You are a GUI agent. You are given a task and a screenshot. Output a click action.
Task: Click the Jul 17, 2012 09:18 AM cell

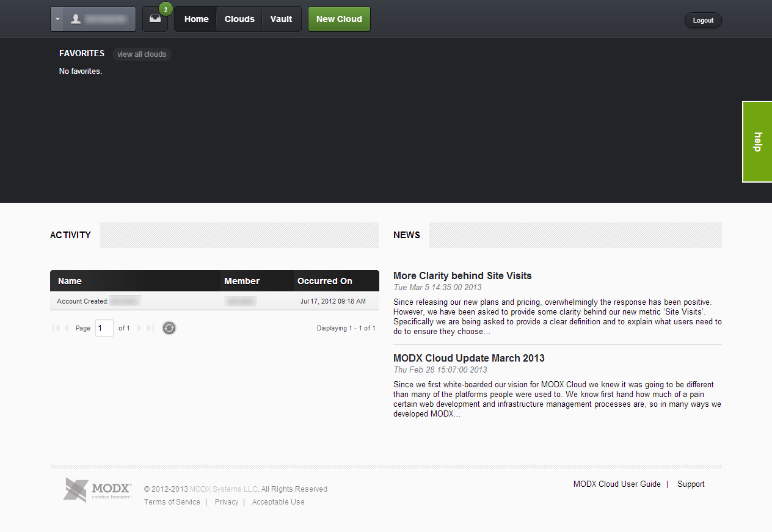click(333, 301)
